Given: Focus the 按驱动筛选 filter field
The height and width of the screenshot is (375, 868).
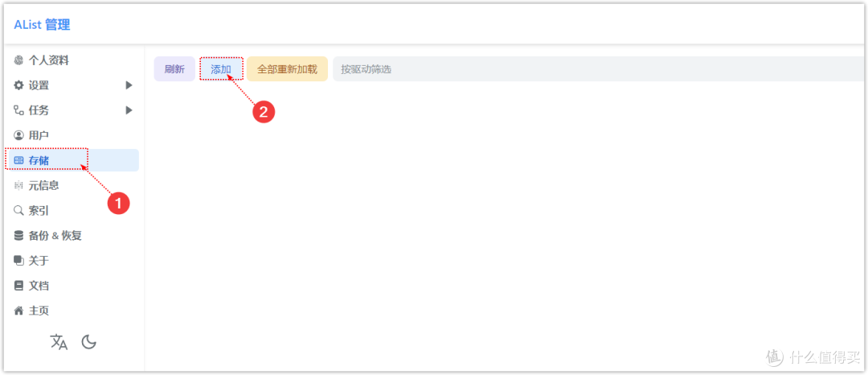Looking at the screenshot, I should 599,69.
